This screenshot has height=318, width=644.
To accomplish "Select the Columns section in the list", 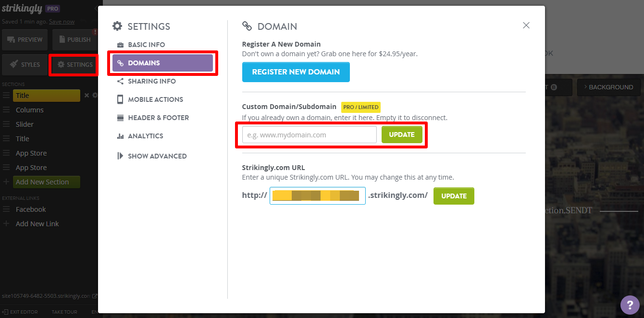I will tap(30, 110).
